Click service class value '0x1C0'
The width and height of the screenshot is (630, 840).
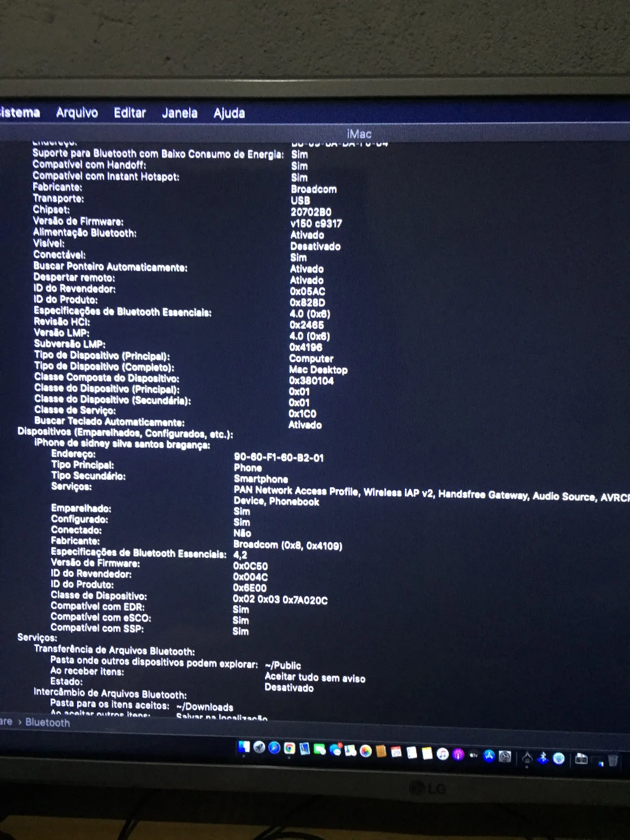tap(302, 413)
